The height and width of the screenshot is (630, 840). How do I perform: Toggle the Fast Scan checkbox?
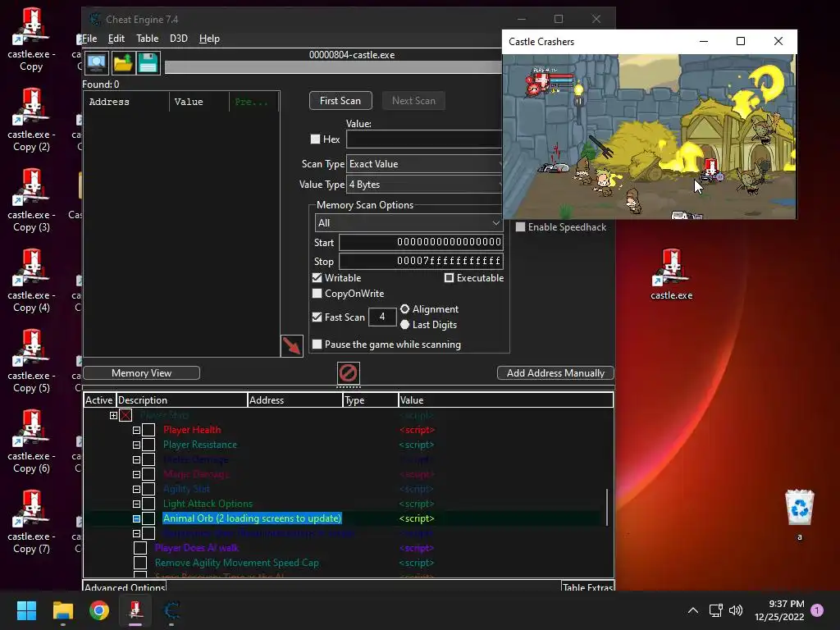click(317, 317)
